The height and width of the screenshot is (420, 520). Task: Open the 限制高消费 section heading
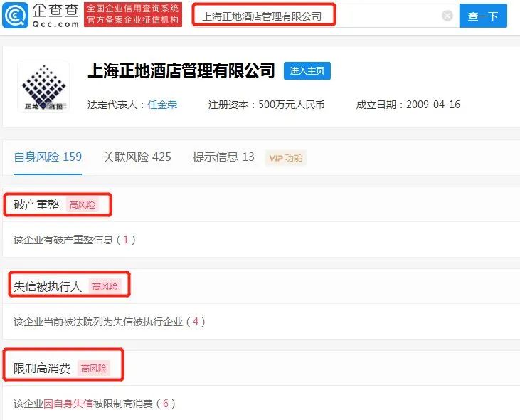42,368
